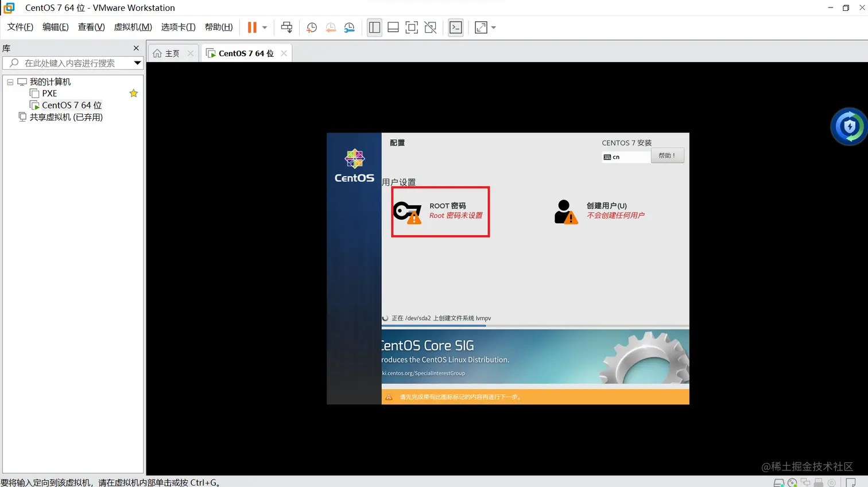Send Ctrl+Alt+Del to the virtual machine

click(x=286, y=28)
